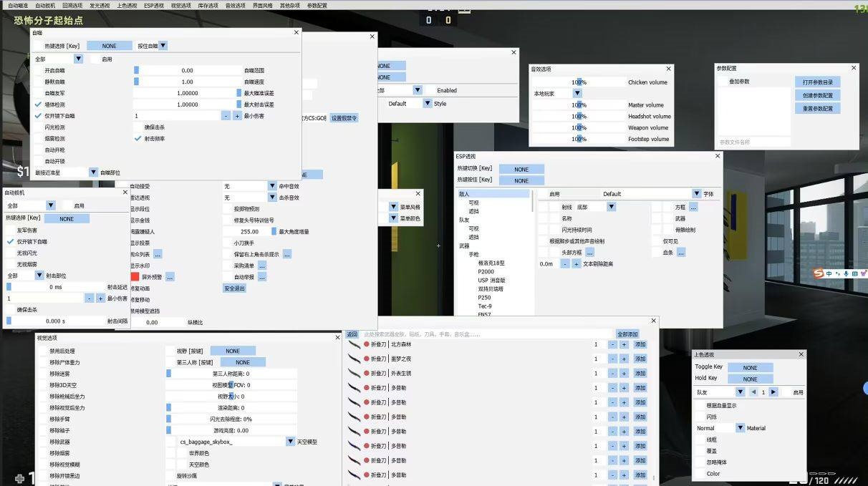Select P2000 in the weapon tree
The image size is (868, 486).
coord(486,272)
